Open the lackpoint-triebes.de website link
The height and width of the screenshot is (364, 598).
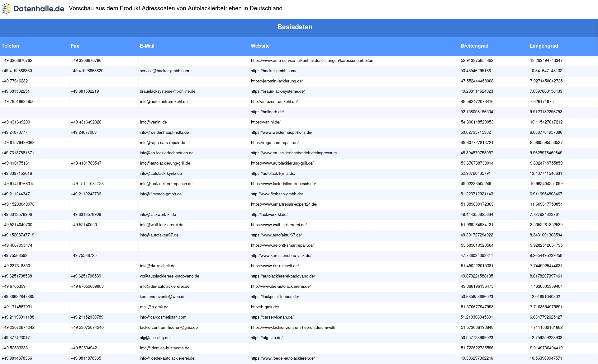click(x=275, y=297)
